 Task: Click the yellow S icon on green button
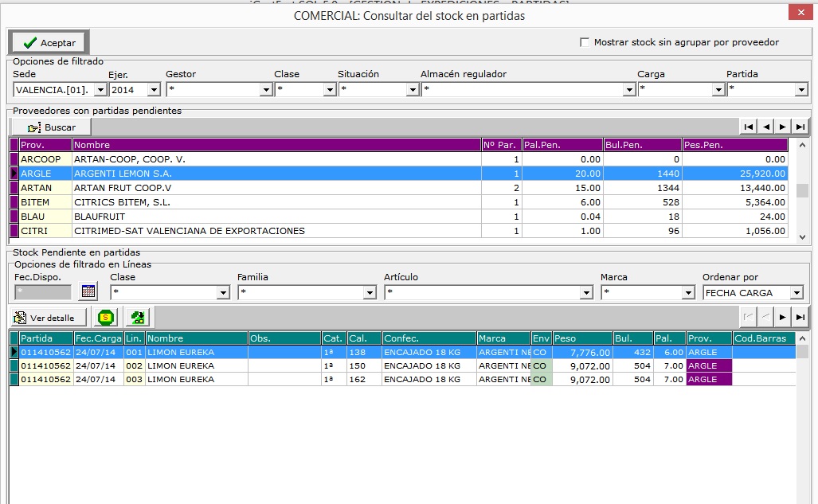tap(105, 318)
